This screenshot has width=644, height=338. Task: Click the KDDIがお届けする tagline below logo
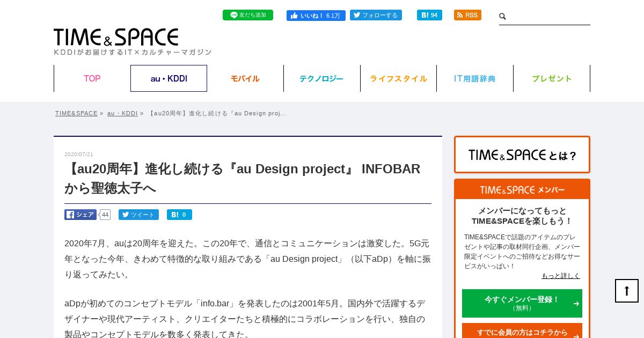coord(133,52)
